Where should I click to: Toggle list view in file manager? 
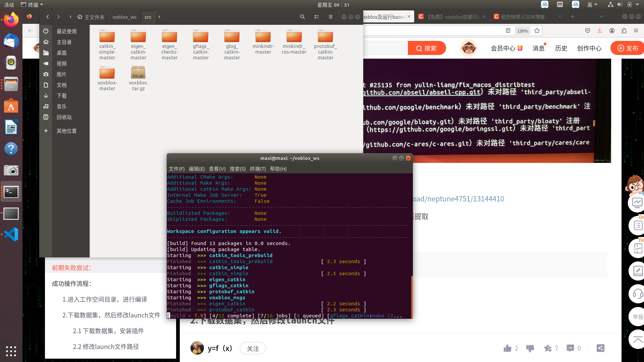pos(316,17)
